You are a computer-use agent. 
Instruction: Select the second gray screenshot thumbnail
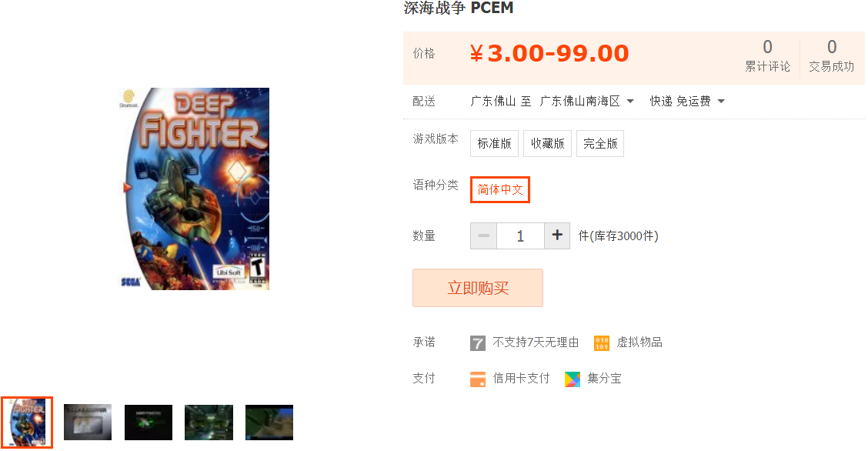pyautogui.click(x=88, y=423)
